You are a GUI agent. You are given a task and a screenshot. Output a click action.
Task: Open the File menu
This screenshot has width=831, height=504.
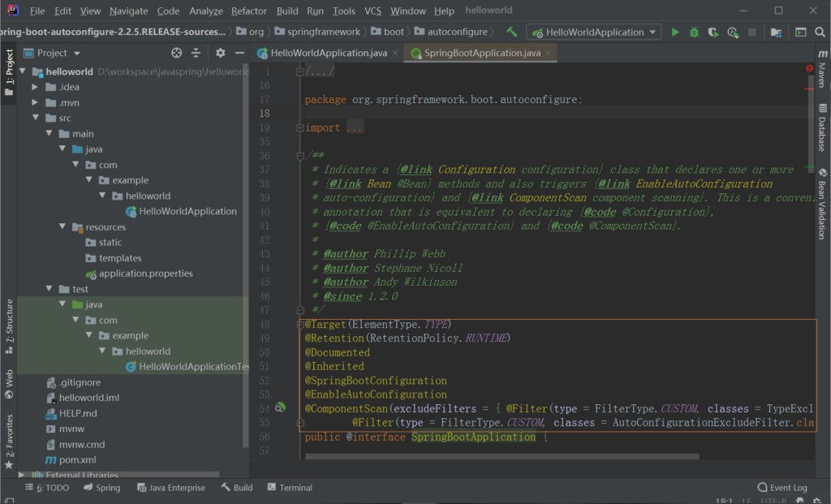pos(37,11)
